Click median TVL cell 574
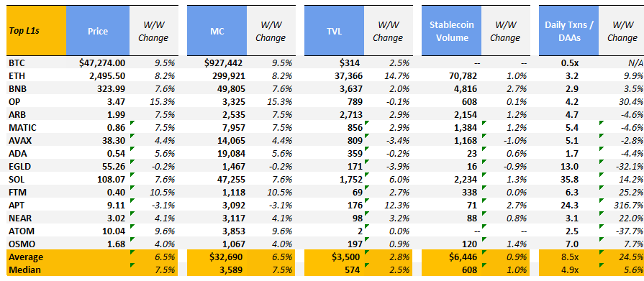 point(353,270)
